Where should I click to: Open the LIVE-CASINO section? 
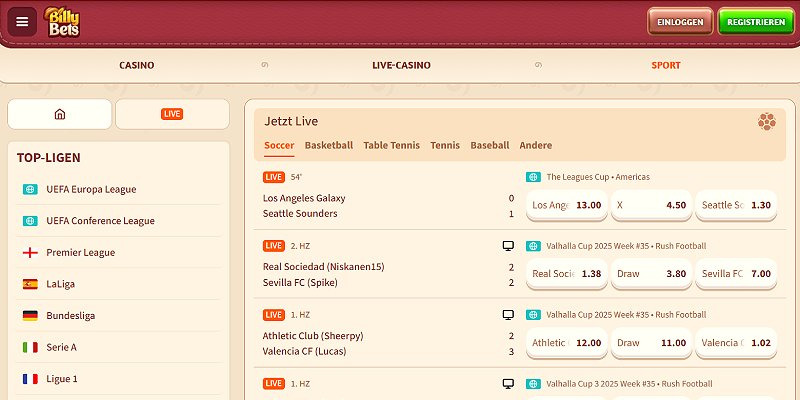pos(401,66)
